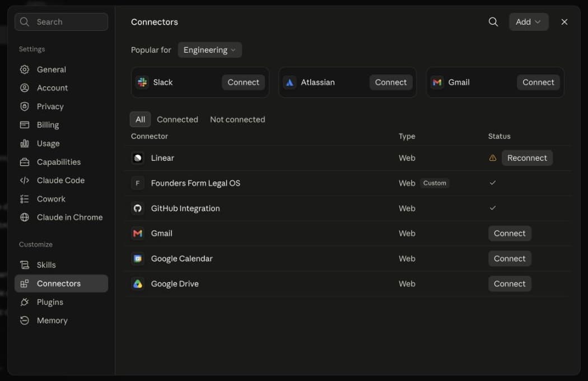Click the Connector column header
The height and width of the screenshot is (381, 588).
click(x=150, y=136)
